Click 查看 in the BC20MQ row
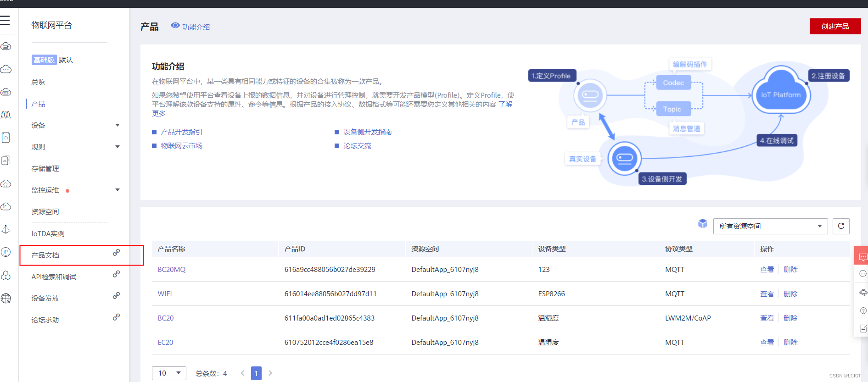 (x=767, y=270)
